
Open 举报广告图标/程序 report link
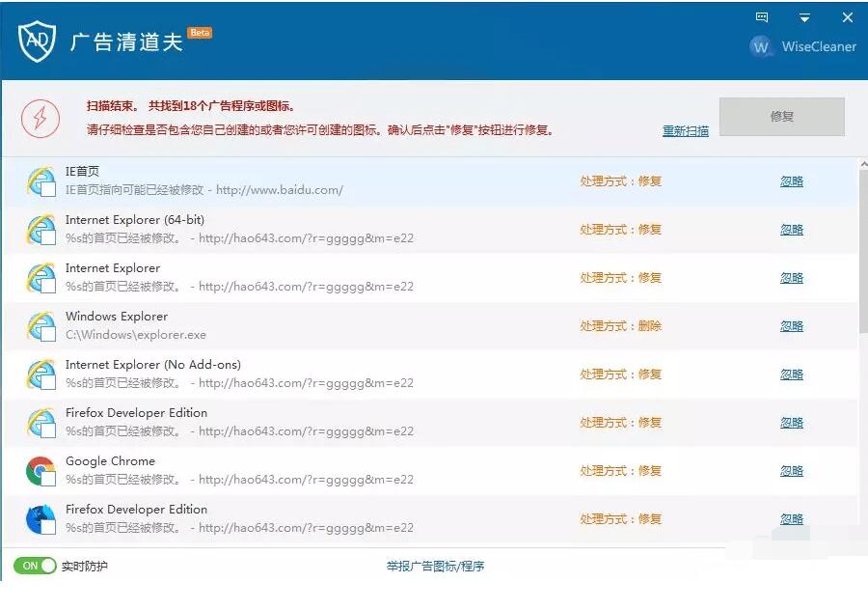tap(435, 567)
